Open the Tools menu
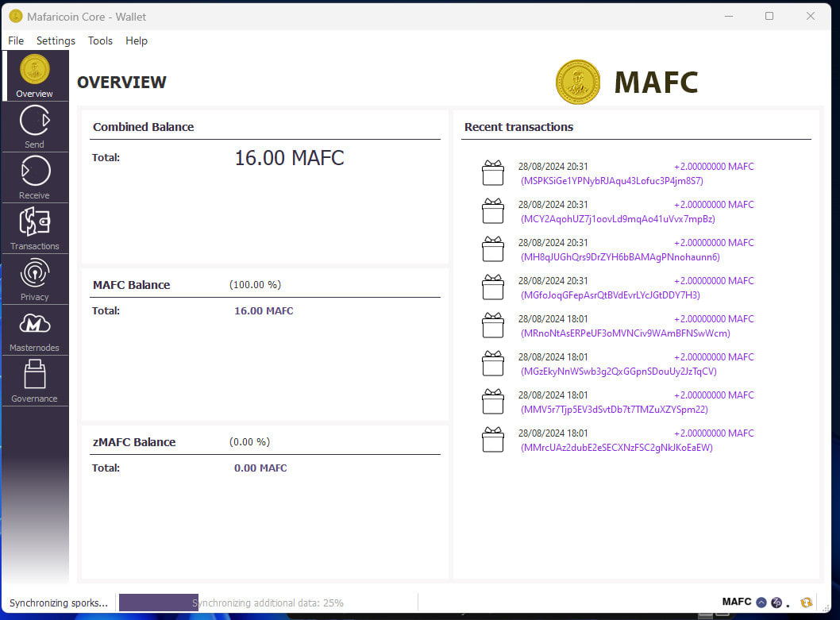Image resolution: width=840 pixels, height=620 pixels. [100, 40]
